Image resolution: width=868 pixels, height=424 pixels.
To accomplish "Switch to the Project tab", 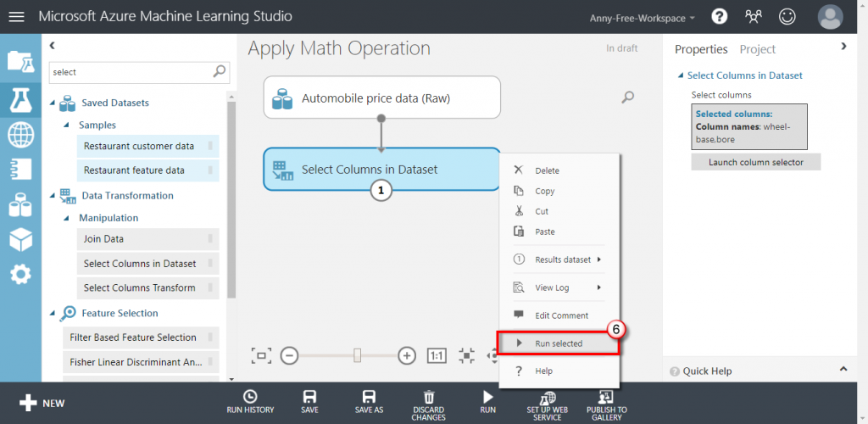I will [757, 49].
